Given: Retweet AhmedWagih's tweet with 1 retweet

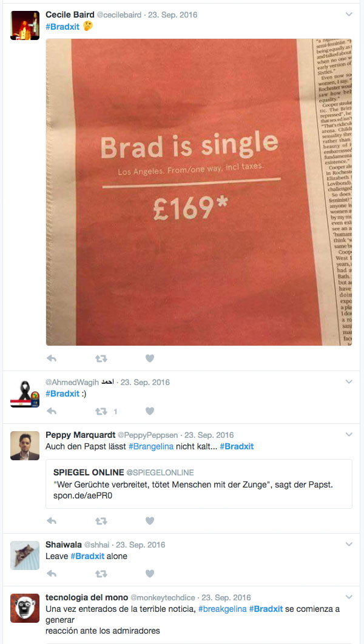Looking at the screenshot, I should (x=101, y=411).
